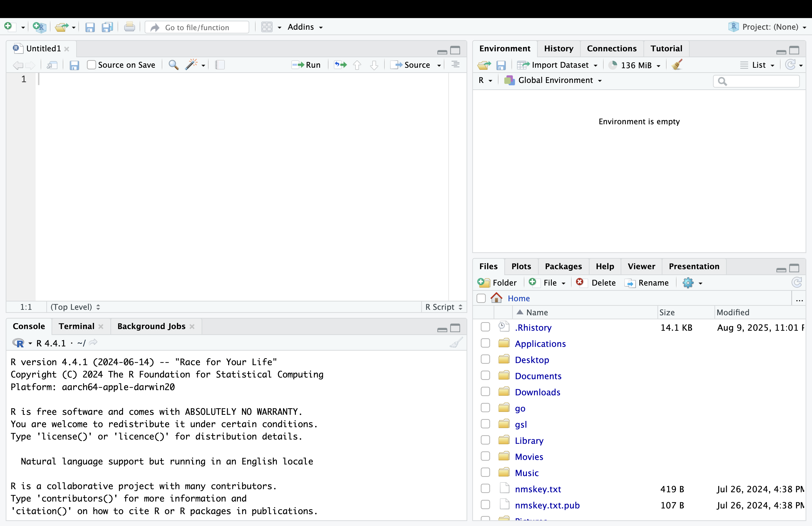Open the Connections tab

612,48
